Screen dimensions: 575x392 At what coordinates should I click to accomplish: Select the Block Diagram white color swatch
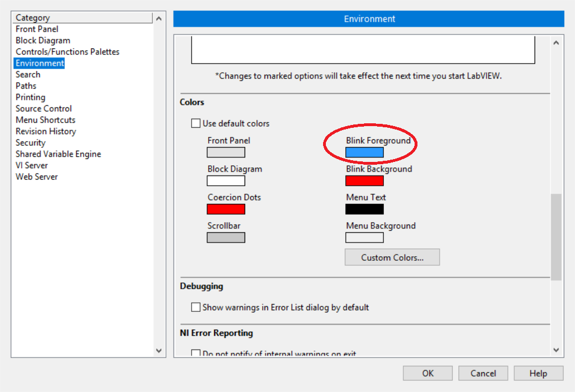click(226, 181)
